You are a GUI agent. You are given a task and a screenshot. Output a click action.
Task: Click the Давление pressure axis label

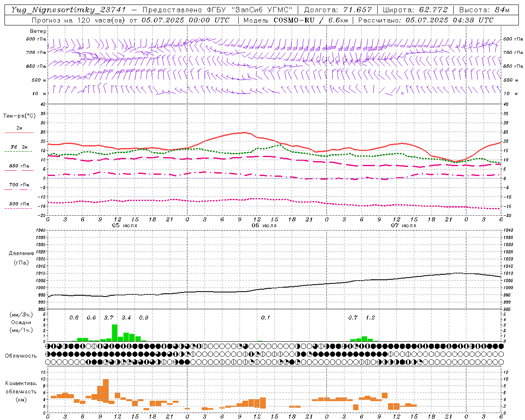[21, 253]
